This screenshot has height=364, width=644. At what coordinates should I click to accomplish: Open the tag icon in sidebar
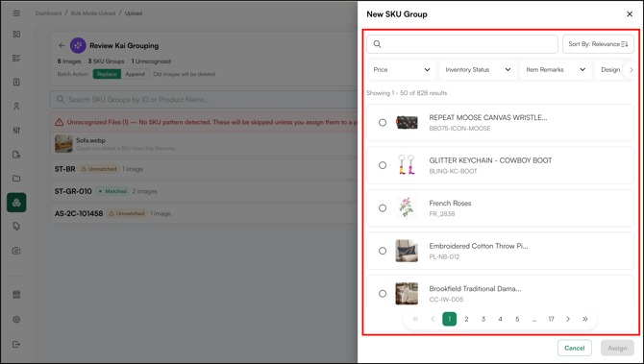pyautogui.click(x=16, y=227)
